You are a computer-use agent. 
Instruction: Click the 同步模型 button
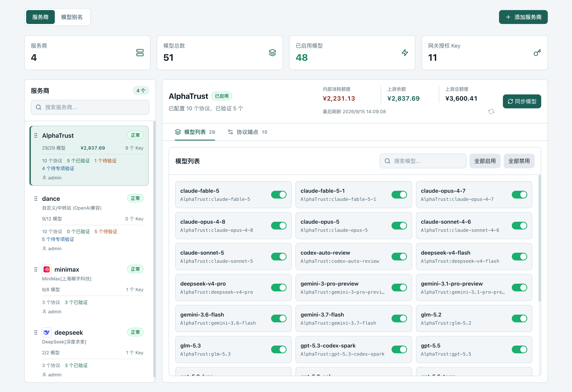pos(522,101)
